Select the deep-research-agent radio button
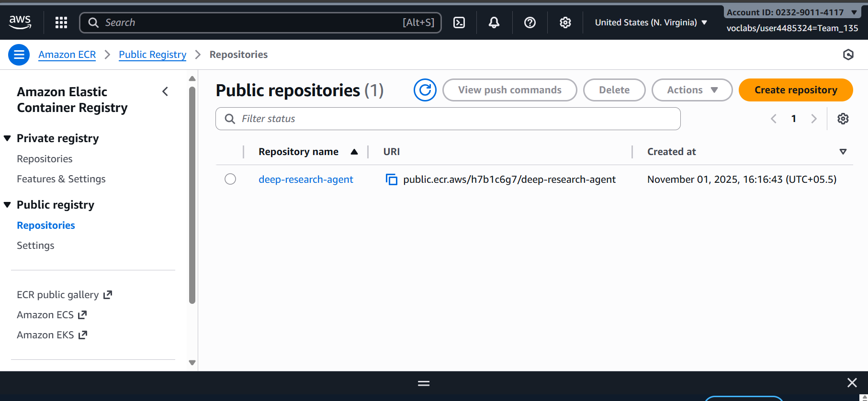Viewport: 868px width, 401px height. [230, 179]
